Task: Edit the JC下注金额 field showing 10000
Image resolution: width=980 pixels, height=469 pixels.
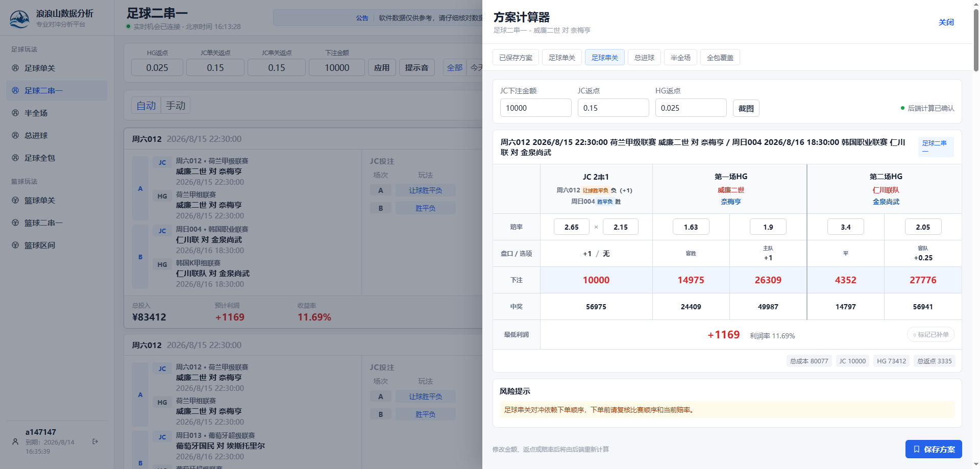Action: pyautogui.click(x=536, y=108)
